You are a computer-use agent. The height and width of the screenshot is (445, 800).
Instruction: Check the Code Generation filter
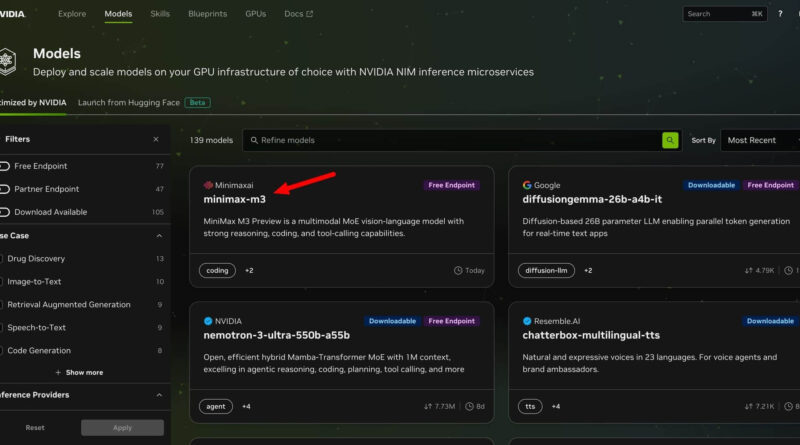tap(2, 351)
